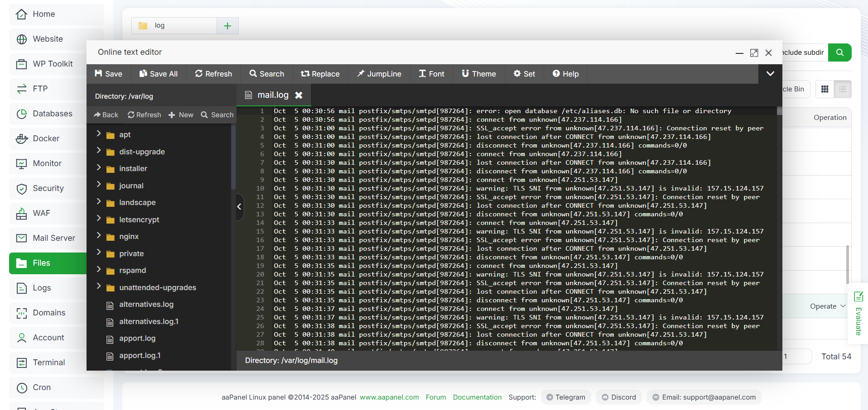Add a new tab with plus icon
Viewport: 868px width, 410px height.
pyautogui.click(x=227, y=26)
